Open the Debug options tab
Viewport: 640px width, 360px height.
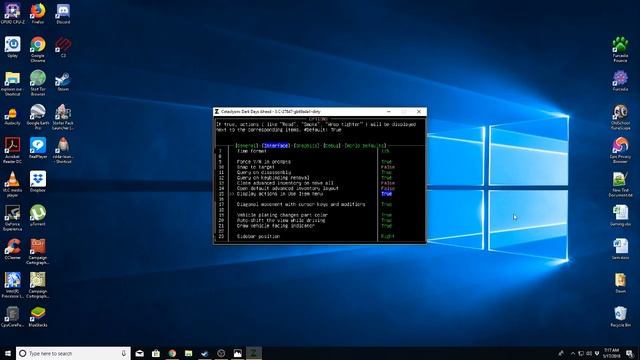tap(332, 145)
